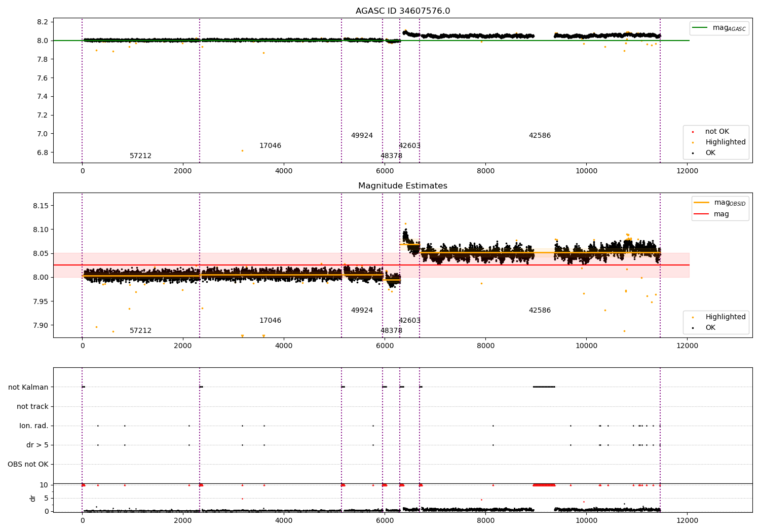The height and width of the screenshot is (532, 760).
Task: Click the red 'mag' legend entry in middle plot
Action: pyautogui.click(x=711, y=214)
